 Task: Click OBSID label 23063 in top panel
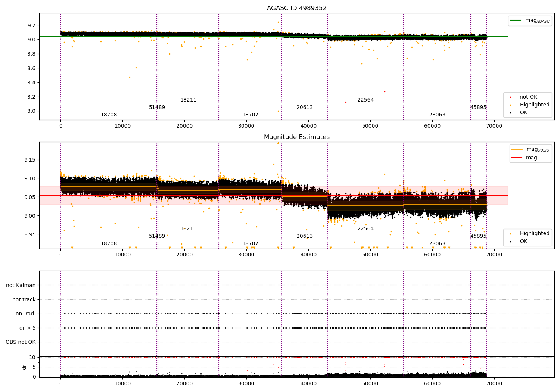tap(437, 115)
